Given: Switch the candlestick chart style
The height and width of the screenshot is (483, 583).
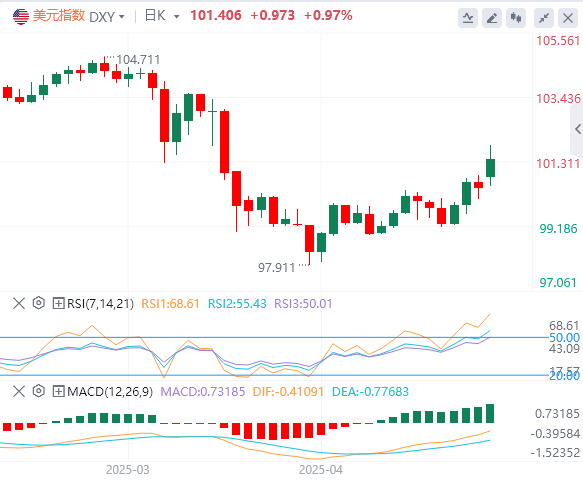Looking at the screenshot, I should click(516, 17).
